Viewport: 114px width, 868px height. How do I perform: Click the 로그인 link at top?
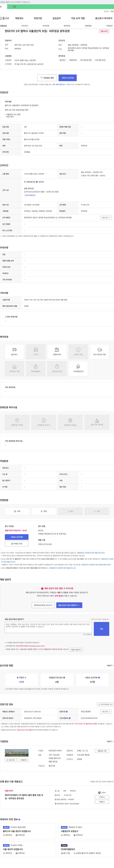point(106,11)
